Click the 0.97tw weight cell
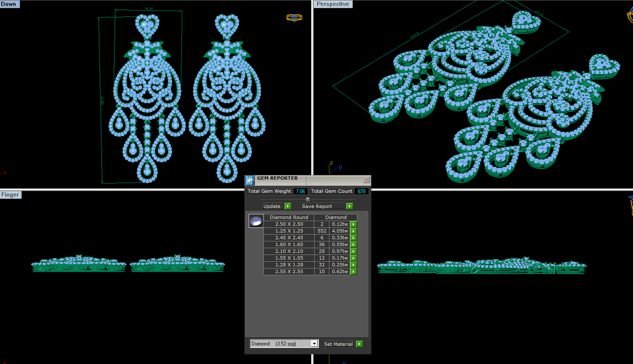Viewport: 633px width, 364px height. (339, 251)
